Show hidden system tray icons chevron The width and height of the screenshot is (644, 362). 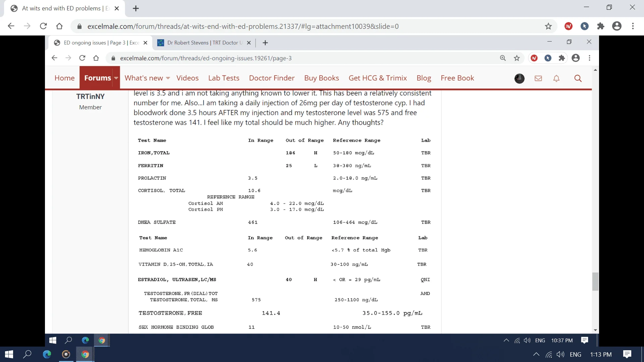point(536,354)
